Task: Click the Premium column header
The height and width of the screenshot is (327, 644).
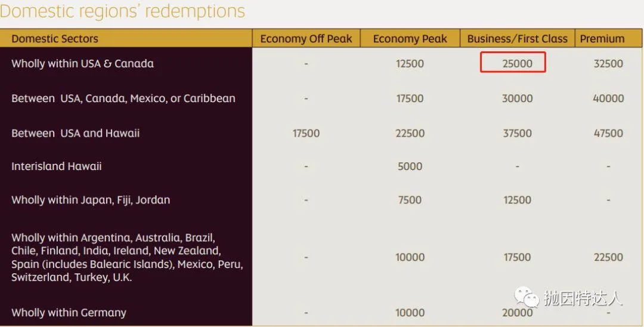Action: 602,39
